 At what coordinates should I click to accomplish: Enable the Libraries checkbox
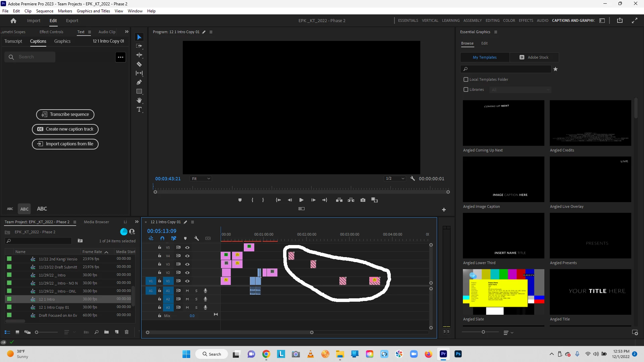(x=466, y=89)
